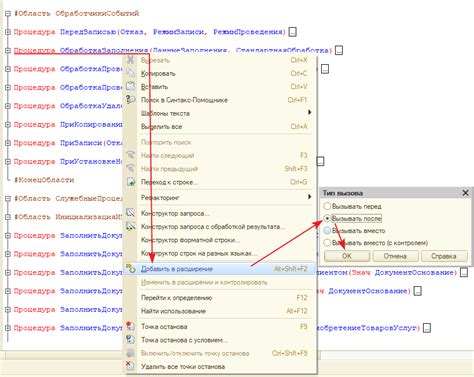Open Поиск в Синтакс-Помощнике help icon

coord(131,100)
